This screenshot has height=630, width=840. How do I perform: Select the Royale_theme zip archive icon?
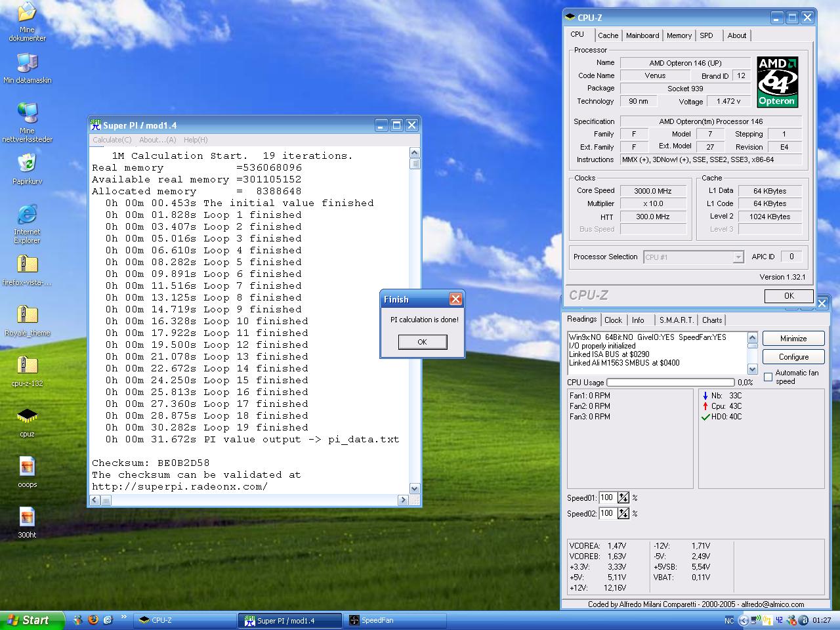[x=27, y=321]
